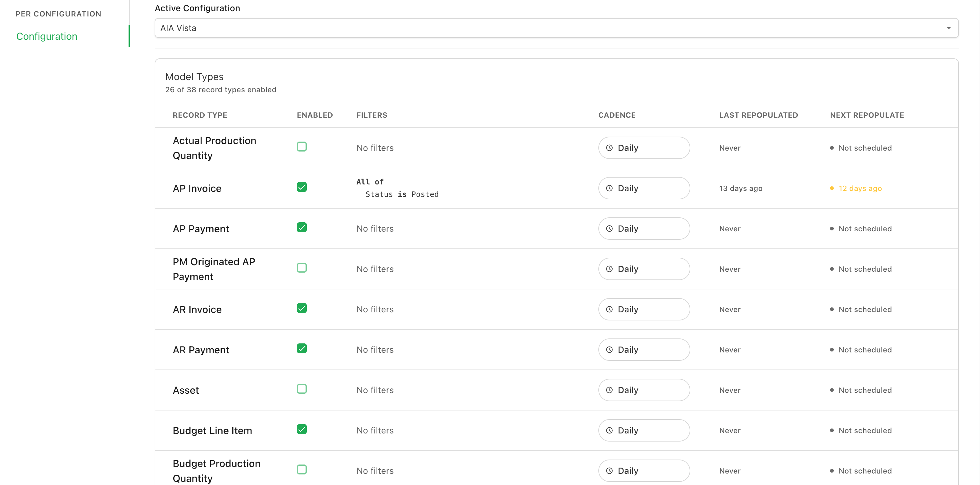Click 'No filters' in the Asset row
The height and width of the screenshot is (485, 980).
pyautogui.click(x=375, y=390)
